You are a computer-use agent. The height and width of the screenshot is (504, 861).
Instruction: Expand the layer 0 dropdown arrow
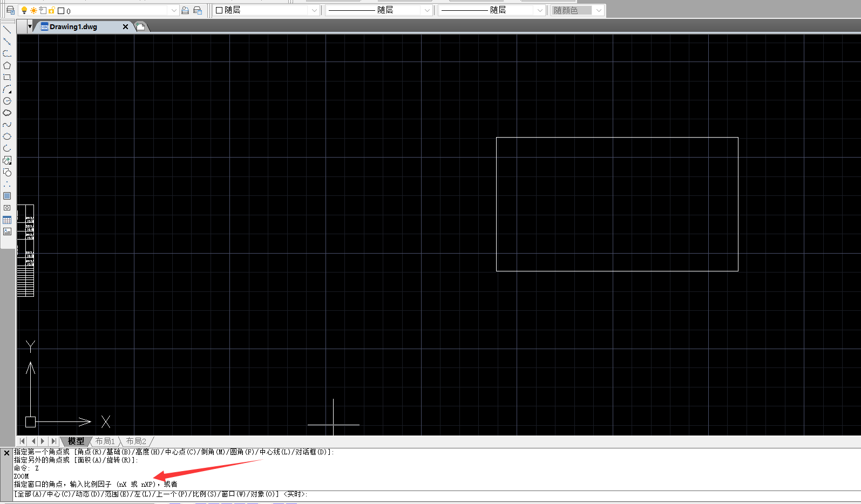click(x=174, y=10)
